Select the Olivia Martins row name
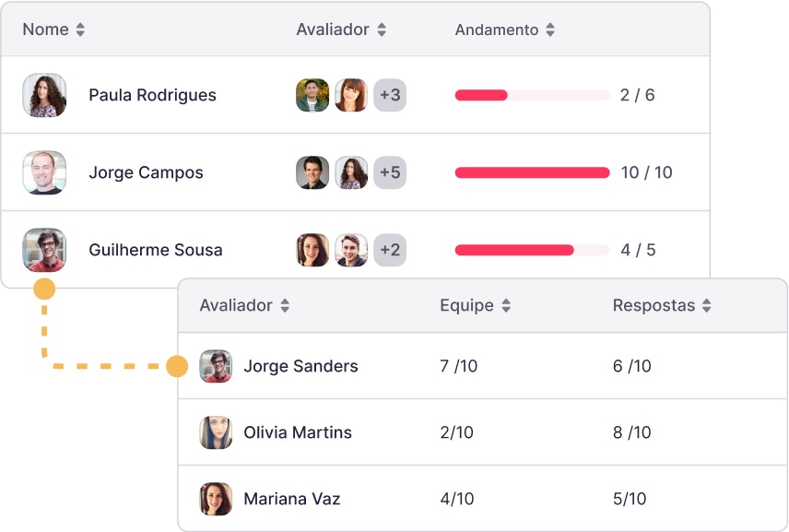 [x=298, y=432]
